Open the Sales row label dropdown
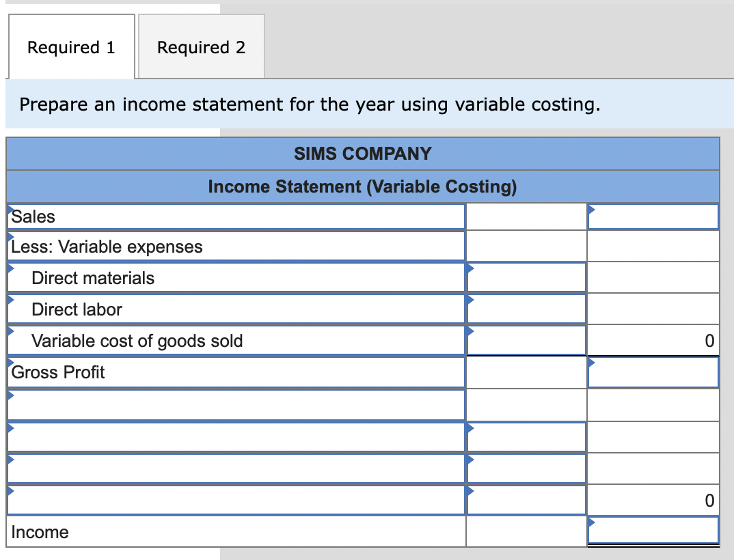 point(236,216)
